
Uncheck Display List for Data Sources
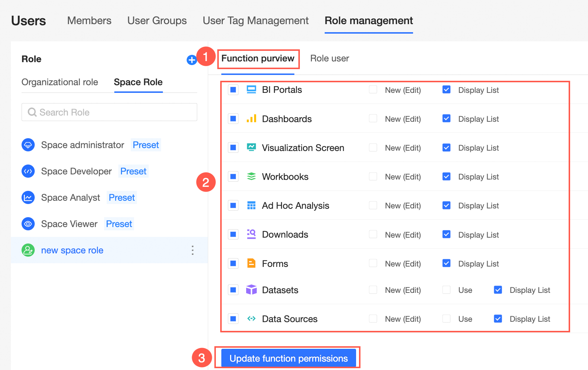[498, 319]
